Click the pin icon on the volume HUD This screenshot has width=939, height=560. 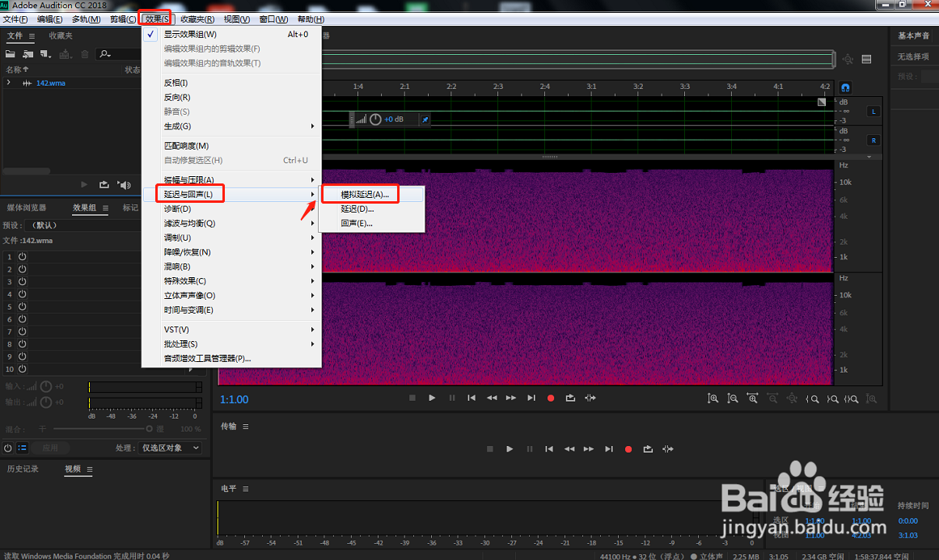(x=425, y=120)
